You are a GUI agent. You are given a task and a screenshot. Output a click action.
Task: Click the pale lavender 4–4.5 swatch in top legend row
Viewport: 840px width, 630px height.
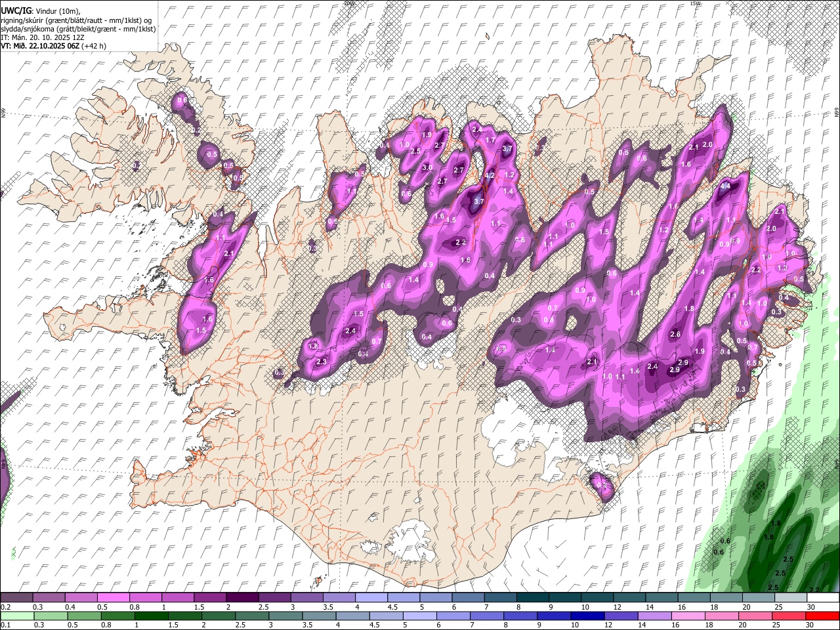point(371,598)
